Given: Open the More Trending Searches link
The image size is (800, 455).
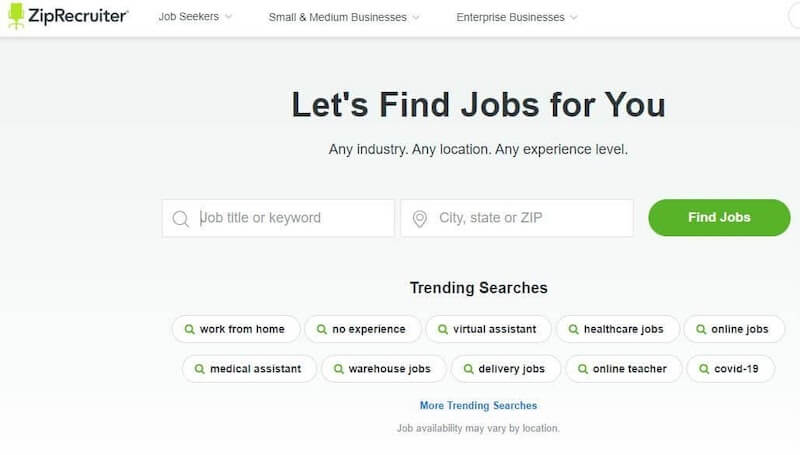Looking at the screenshot, I should [478, 406].
